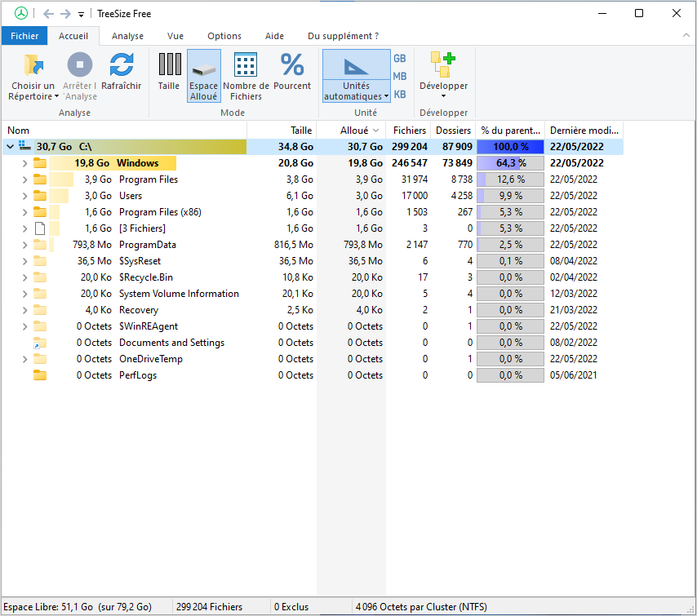The width and height of the screenshot is (697, 616).
Task: Expand the $SysReset folder node
Action: (x=24, y=261)
